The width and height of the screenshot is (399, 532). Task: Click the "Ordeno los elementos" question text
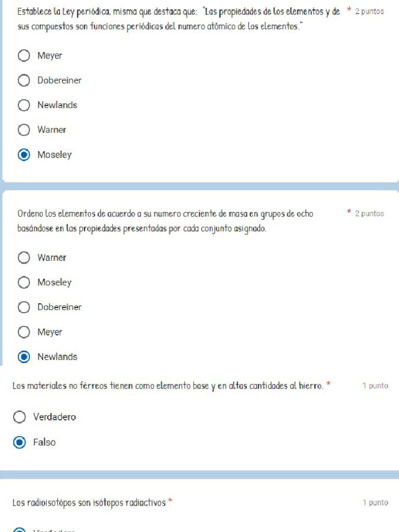[165, 221]
